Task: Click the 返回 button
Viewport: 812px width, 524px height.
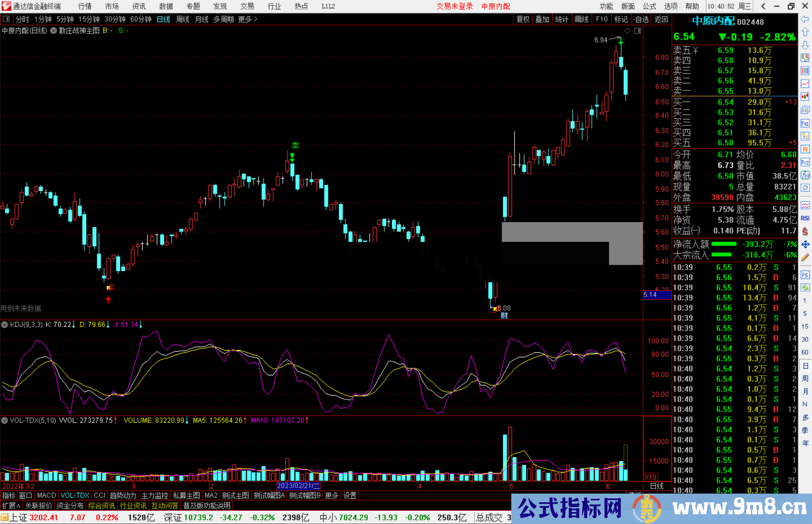Action: click(x=661, y=19)
